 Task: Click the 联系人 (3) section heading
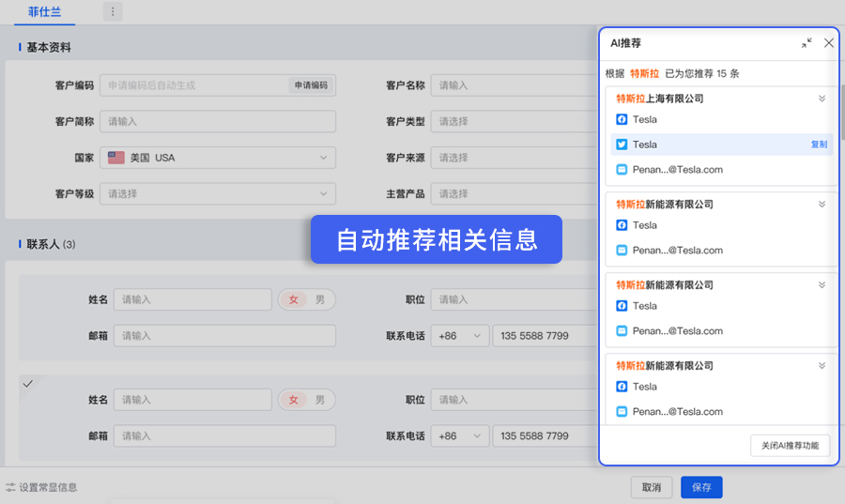pos(51,244)
